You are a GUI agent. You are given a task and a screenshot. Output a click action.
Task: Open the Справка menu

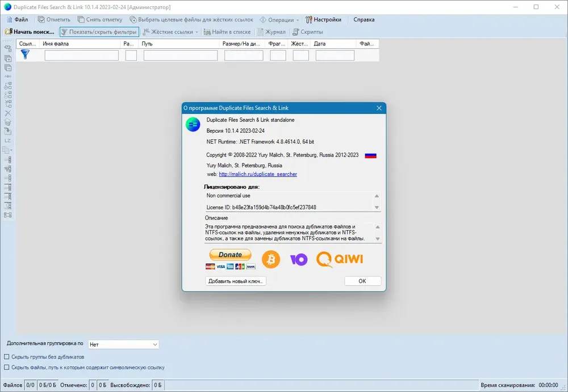click(364, 19)
